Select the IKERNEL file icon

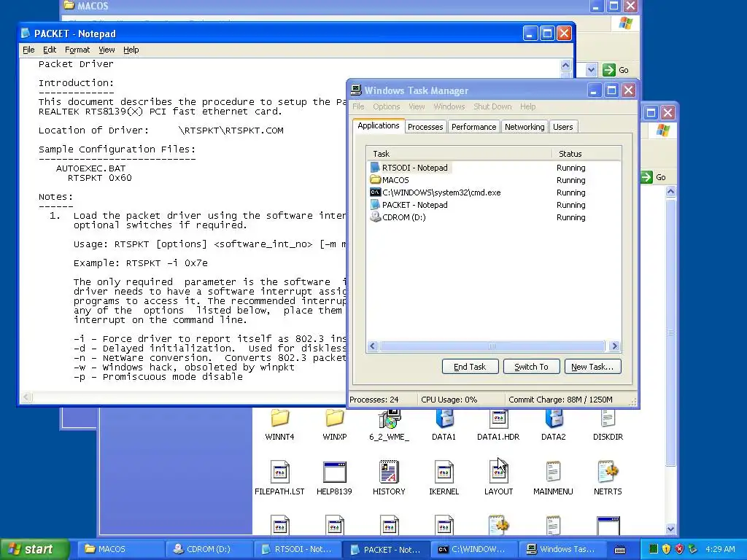click(444, 472)
